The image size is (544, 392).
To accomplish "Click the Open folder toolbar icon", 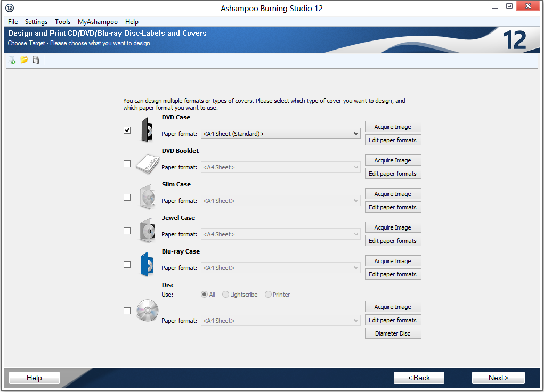I will pos(24,60).
